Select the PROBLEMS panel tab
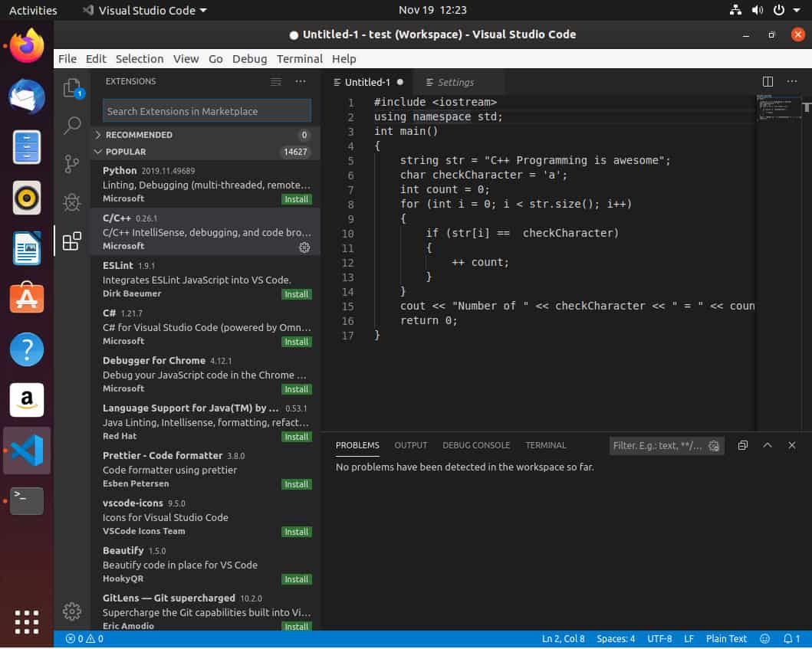This screenshot has width=812, height=649. [x=357, y=445]
